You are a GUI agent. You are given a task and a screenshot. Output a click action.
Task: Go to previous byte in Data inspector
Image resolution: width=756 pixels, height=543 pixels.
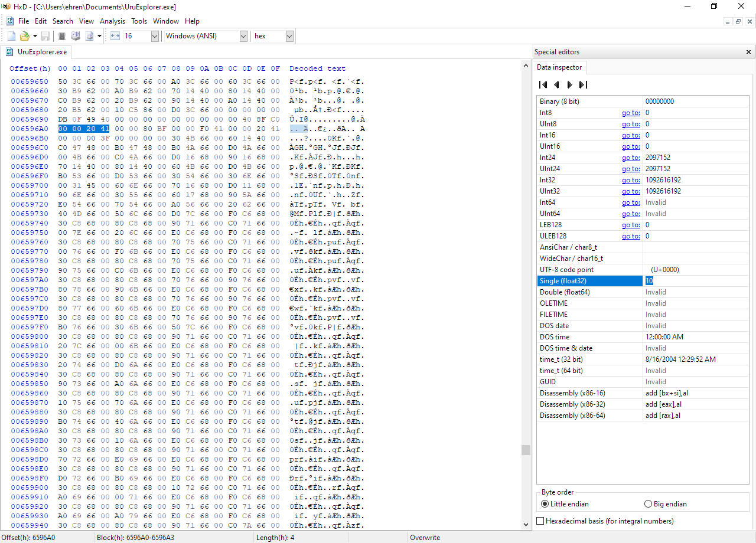pos(556,84)
